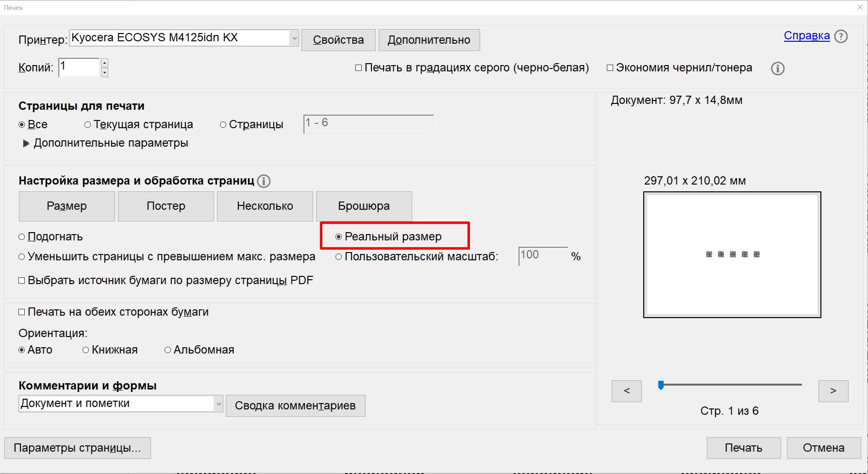Open the printer selection dropdown
Image resolution: width=868 pixels, height=474 pixels.
[x=294, y=38]
